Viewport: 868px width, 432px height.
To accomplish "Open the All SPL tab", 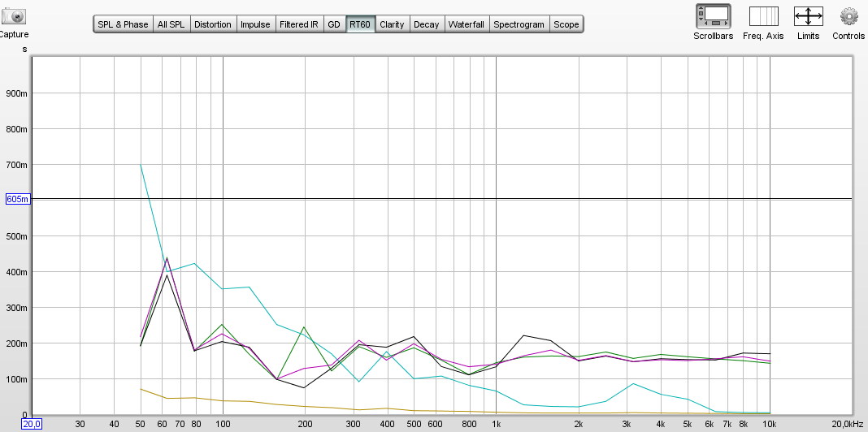I will tap(171, 24).
